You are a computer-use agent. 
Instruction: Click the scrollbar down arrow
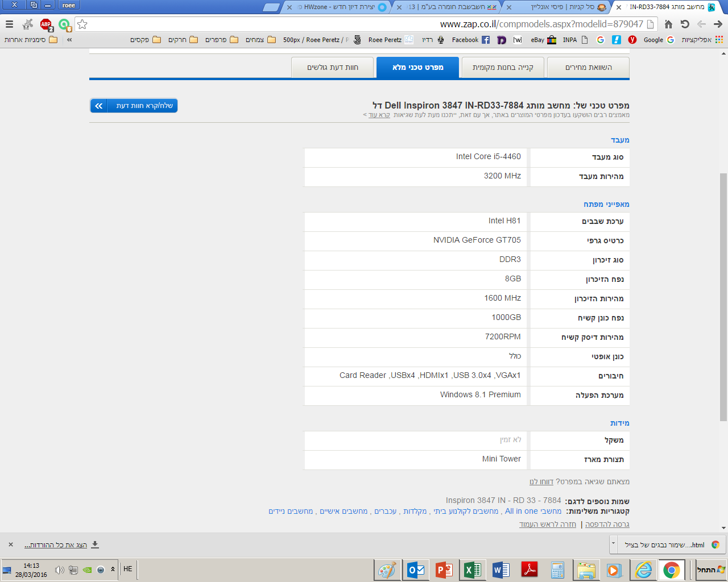pos(723,528)
